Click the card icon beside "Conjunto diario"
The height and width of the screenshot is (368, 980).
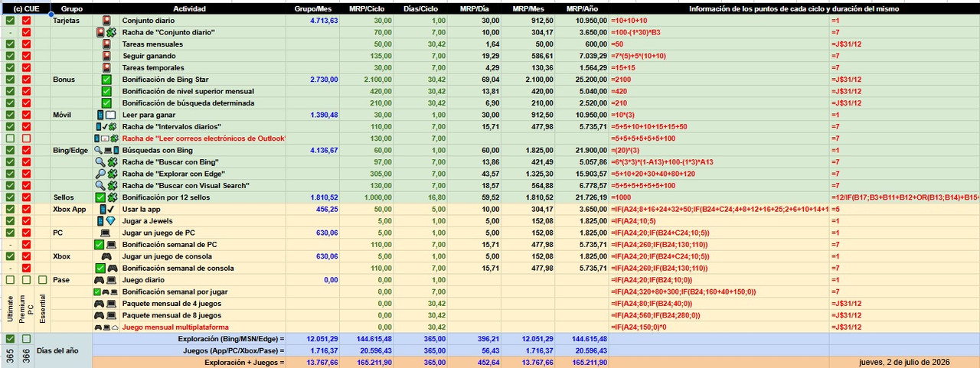click(106, 21)
